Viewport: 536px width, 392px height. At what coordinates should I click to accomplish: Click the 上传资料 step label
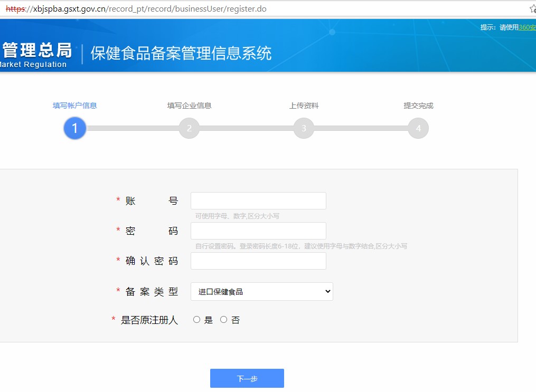304,105
